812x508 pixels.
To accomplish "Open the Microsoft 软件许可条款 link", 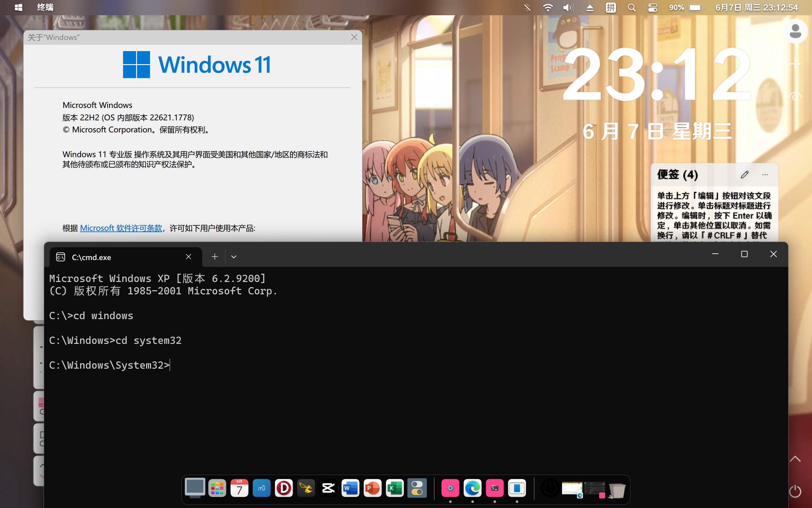I will (x=121, y=228).
